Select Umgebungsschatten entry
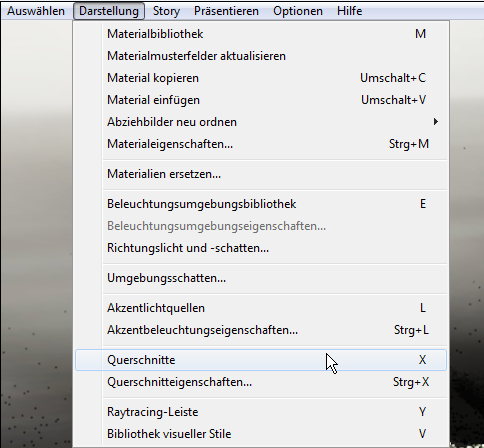Screen dimensions: 484x448 tap(261, 278)
